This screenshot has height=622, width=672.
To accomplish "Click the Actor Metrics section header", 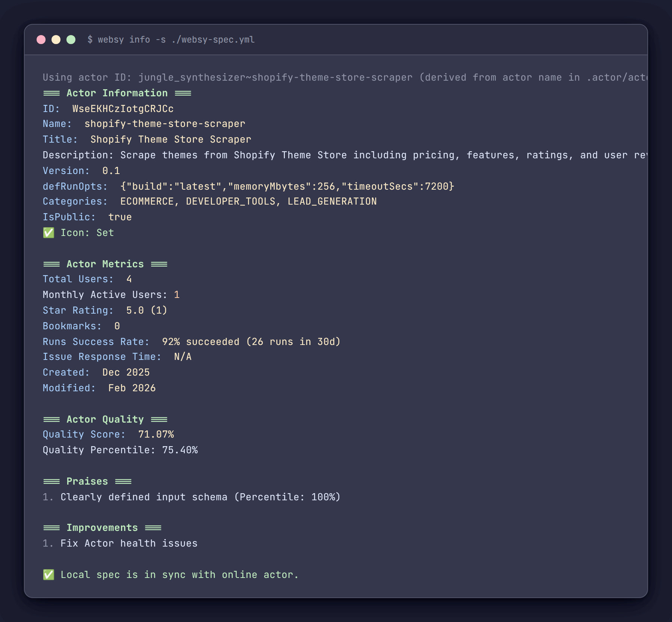I will pos(105,264).
